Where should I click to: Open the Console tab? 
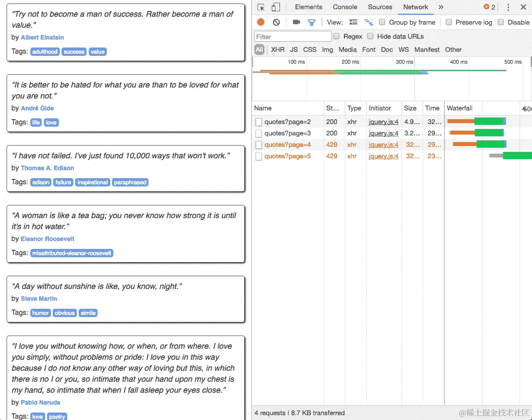click(345, 7)
